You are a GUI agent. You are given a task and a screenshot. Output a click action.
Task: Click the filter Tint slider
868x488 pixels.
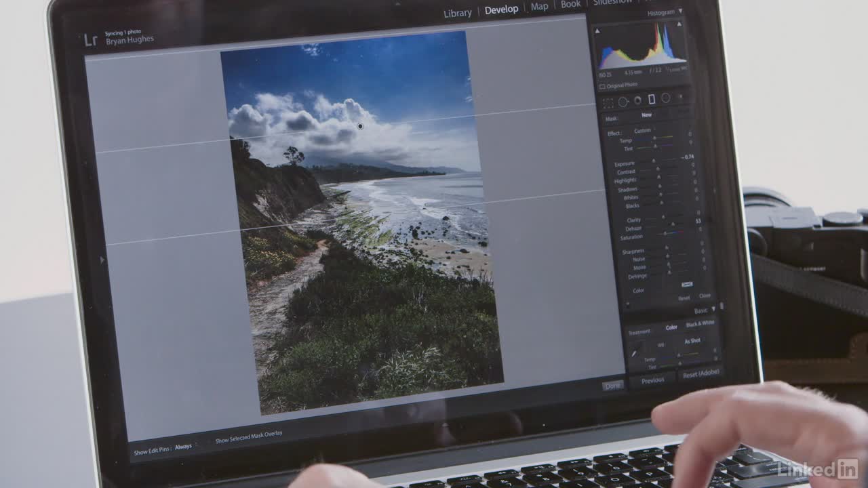[x=656, y=146]
